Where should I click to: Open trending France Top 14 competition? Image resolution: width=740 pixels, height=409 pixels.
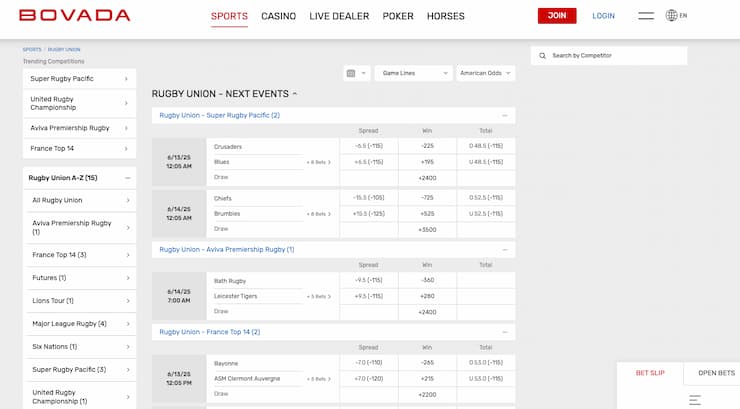click(x=79, y=149)
